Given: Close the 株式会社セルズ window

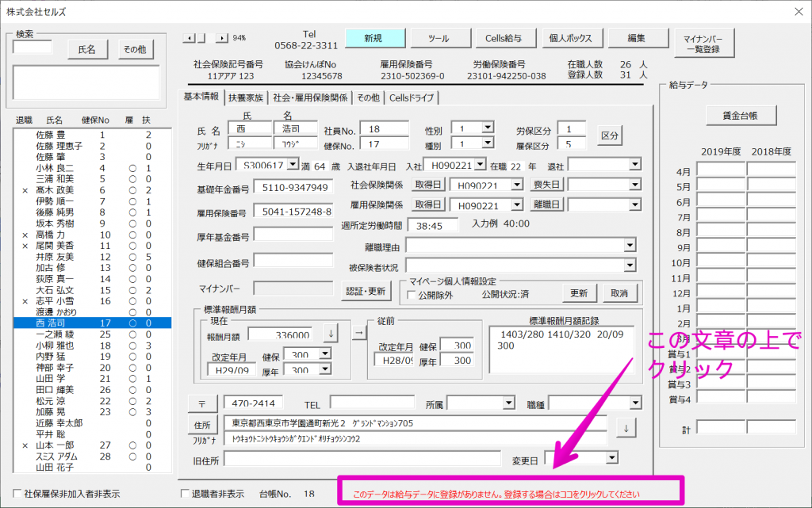Looking at the screenshot, I should (x=799, y=11).
